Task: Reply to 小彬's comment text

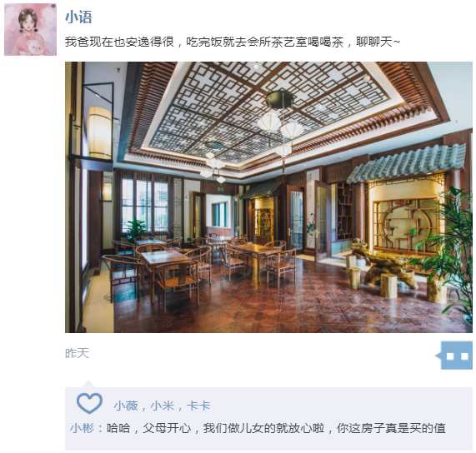Action: tap(276, 428)
